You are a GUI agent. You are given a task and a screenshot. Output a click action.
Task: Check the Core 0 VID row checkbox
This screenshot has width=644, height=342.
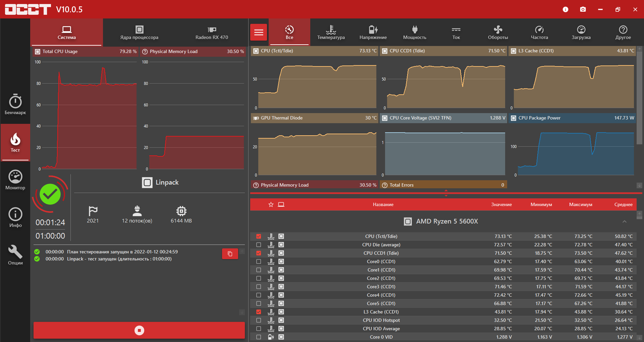259,337
